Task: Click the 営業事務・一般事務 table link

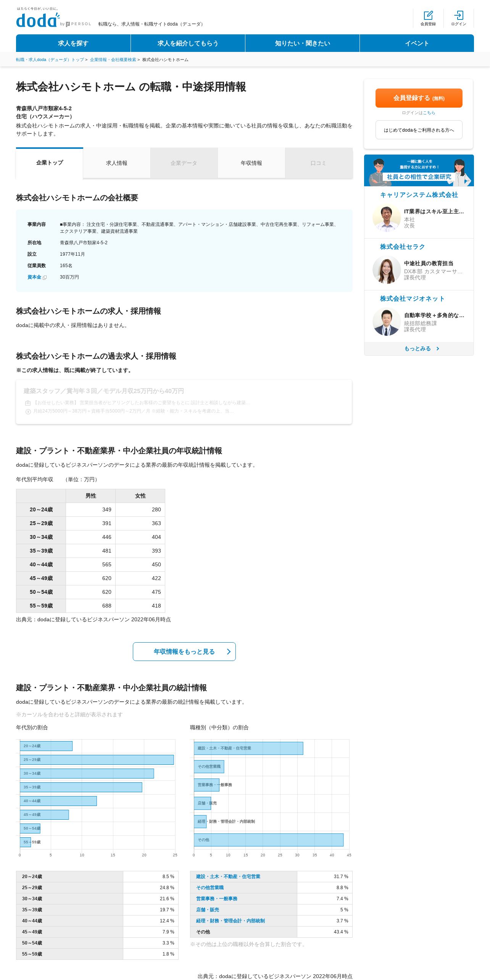Action: [217, 899]
